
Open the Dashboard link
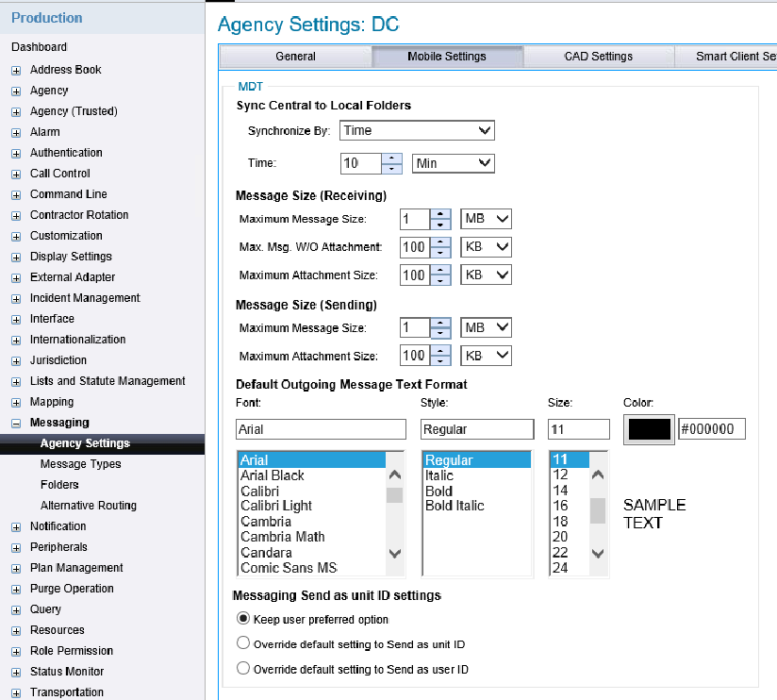click(x=39, y=47)
